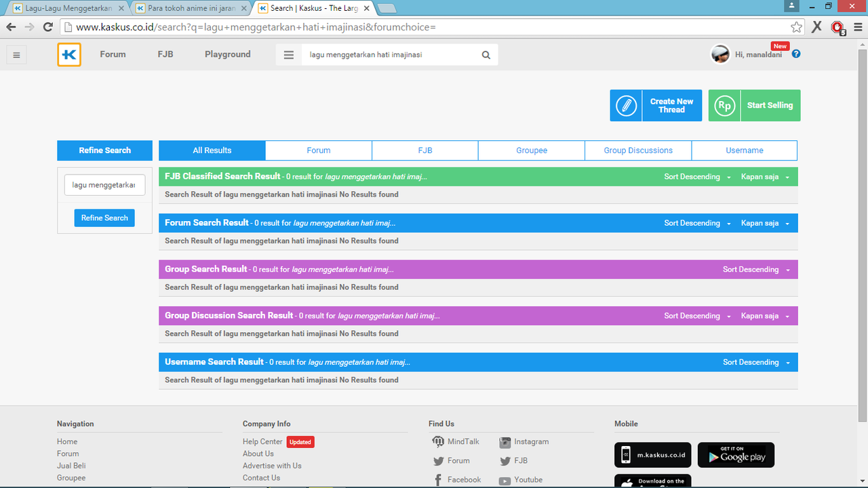This screenshot has height=488, width=868.
Task: Expand Sort Descending in Group Search Result
Action: click(x=756, y=270)
